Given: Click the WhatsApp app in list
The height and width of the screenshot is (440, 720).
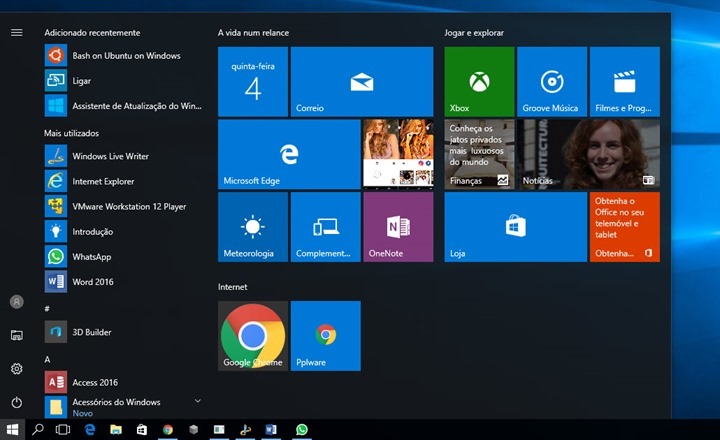Looking at the screenshot, I should point(91,257).
